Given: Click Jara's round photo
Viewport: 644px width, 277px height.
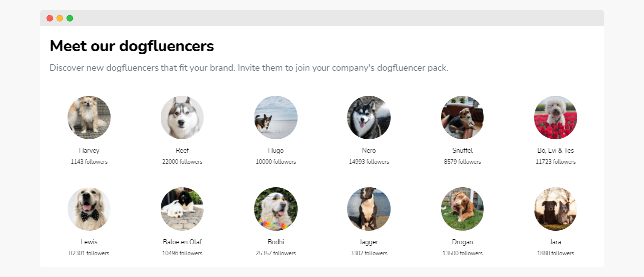Looking at the screenshot, I should (555, 209).
